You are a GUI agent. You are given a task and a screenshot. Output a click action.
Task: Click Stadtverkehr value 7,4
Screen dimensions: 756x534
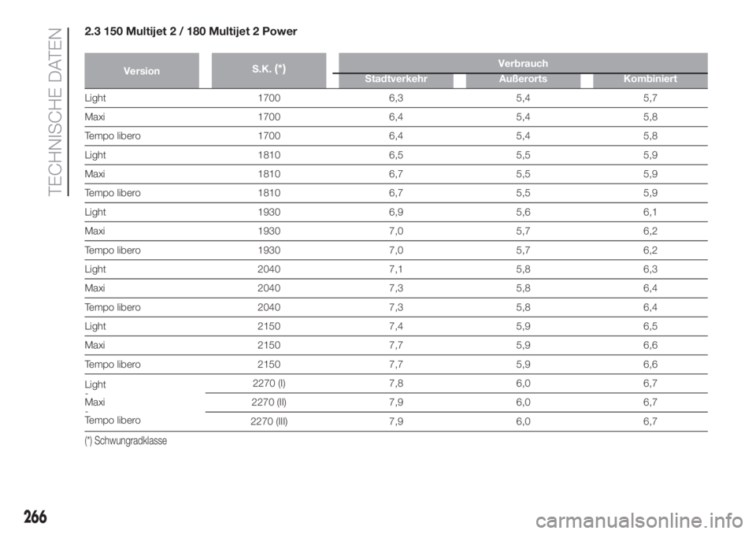(396, 326)
